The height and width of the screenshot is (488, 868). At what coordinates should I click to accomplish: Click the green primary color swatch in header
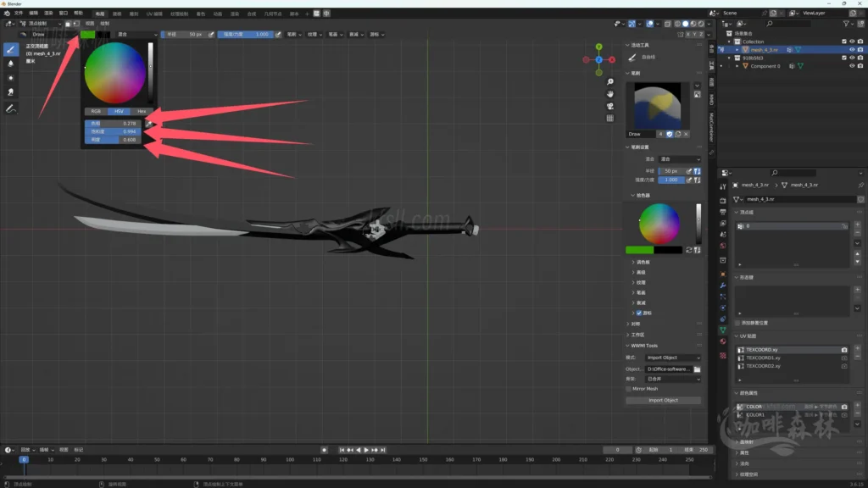pos(88,35)
